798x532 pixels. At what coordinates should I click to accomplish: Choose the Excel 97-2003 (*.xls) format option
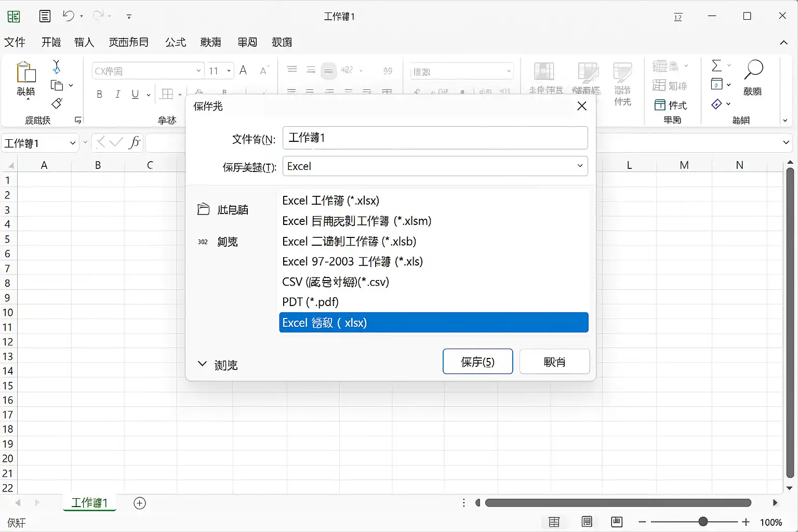tap(434, 261)
